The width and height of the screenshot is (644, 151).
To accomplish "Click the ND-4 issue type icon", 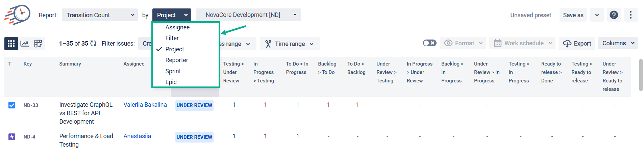I will click(12, 137).
